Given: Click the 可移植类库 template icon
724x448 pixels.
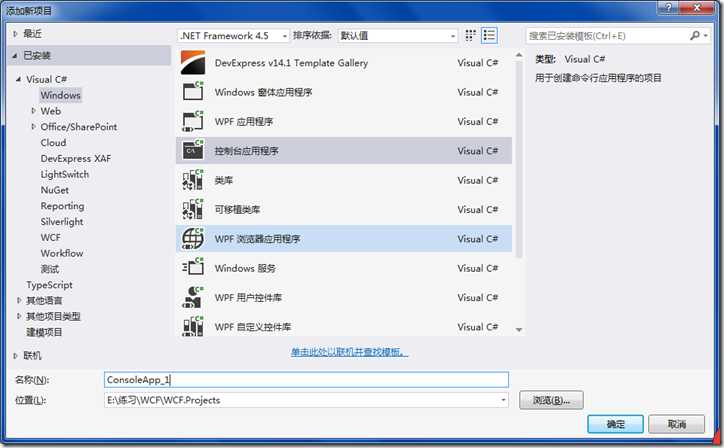Looking at the screenshot, I should [193, 209].
